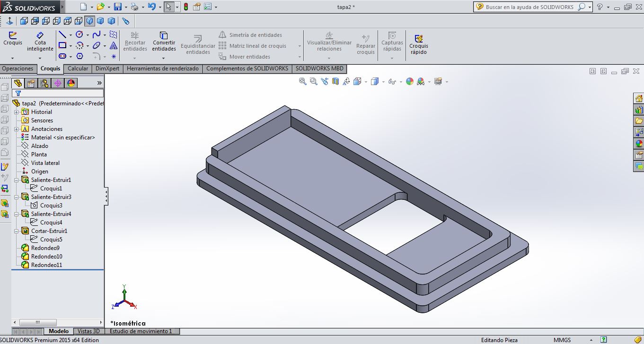Screen dimensions: 644x344
Task: Click the Previous View icon
Action: [324, 81]
